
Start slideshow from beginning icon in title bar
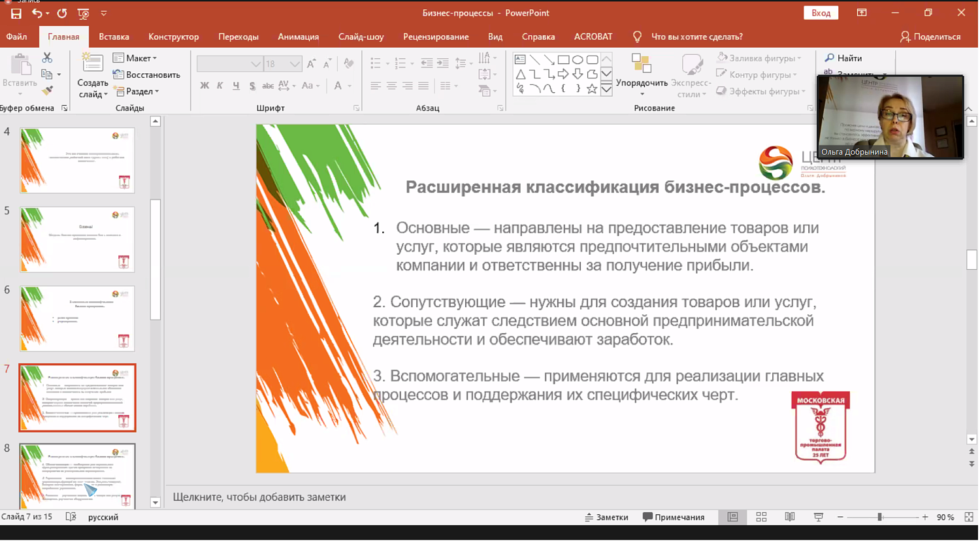click(x=83, y=13)
